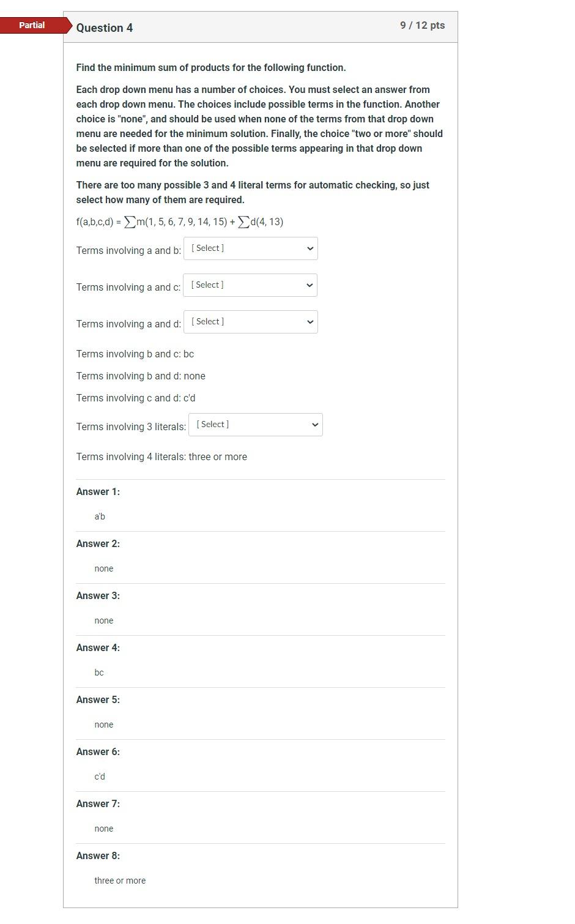This screenshot has width=575, height=924.
Task: Click the '9 / 12 pts' score text
Action: click(423, 25)
